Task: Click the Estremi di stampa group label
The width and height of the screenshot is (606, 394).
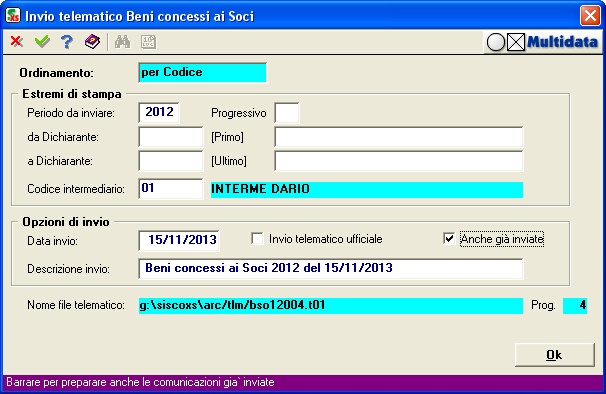Action: click(72, 94)
